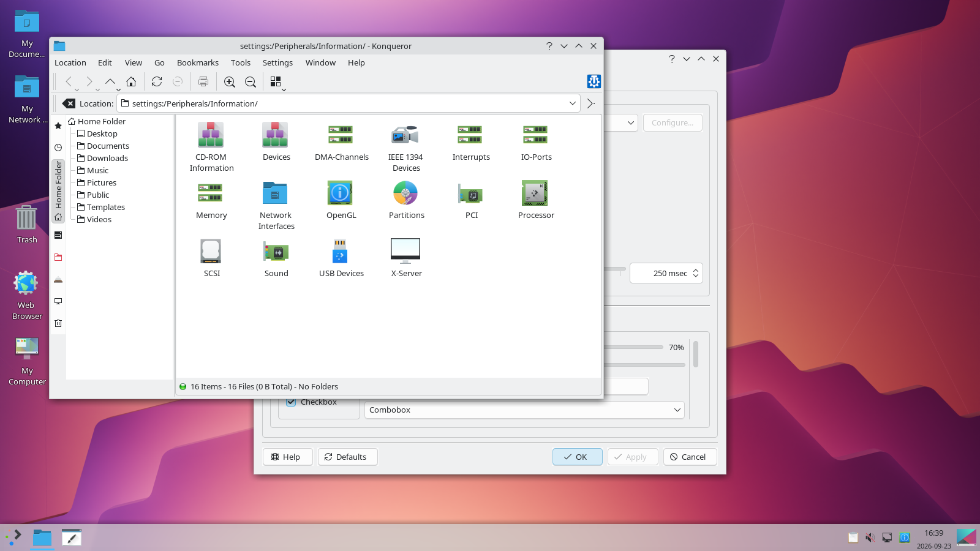Open the Combobox dropdown in background dialog
The height and width of the screenshot is (551, 980).
point(524,410)
